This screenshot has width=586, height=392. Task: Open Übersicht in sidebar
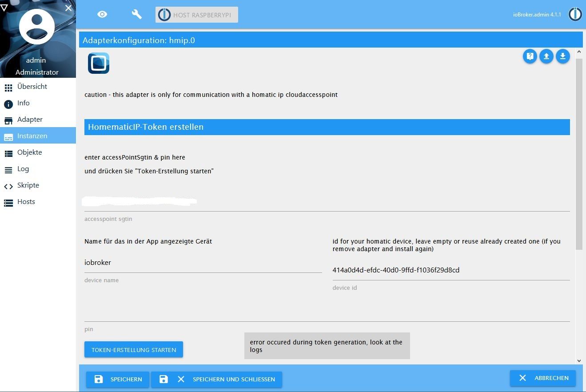click(x=38, y=87)
